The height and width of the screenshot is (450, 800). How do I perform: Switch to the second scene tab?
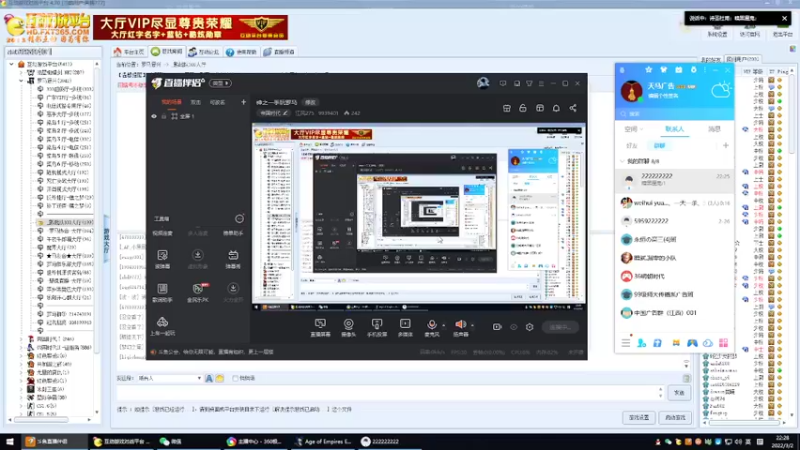click(196, 102)
